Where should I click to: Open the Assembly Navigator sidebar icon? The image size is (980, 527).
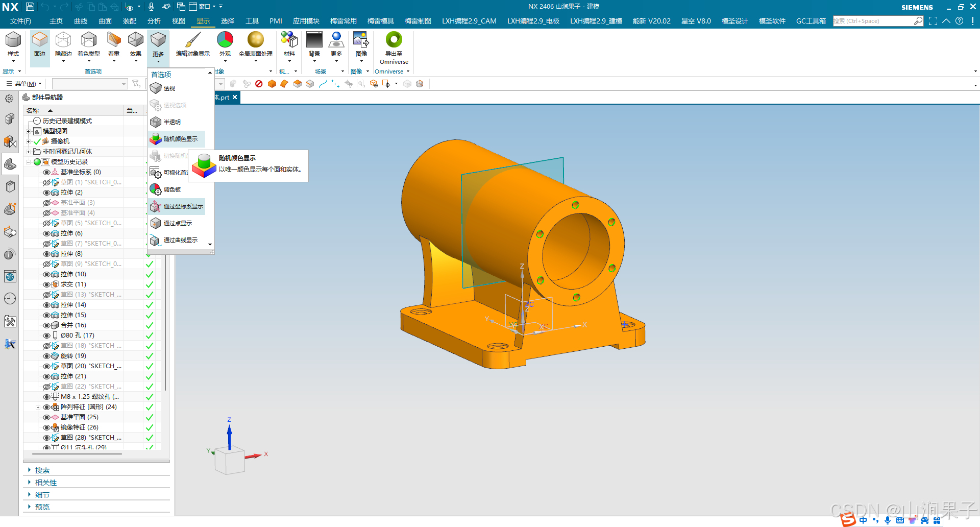point(10,119)
